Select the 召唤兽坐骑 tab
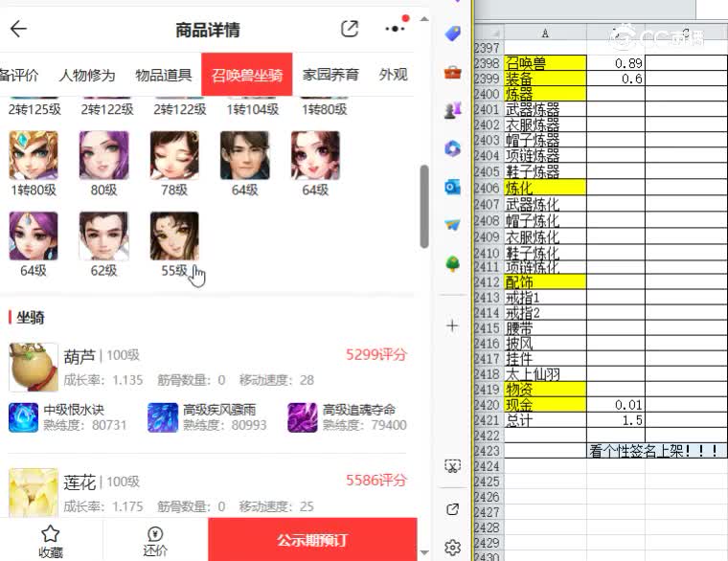The width and height of the screenshot is (728, 561). pos(246,75)
